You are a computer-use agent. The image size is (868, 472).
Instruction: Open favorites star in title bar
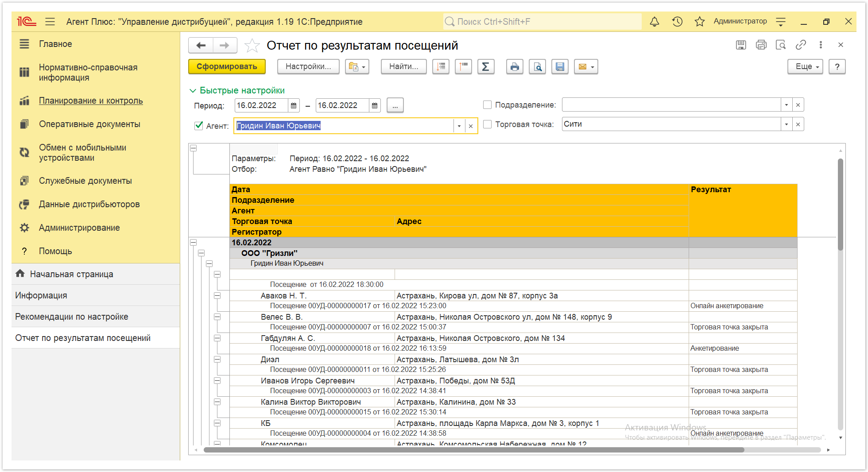click(x=700, y=22)
